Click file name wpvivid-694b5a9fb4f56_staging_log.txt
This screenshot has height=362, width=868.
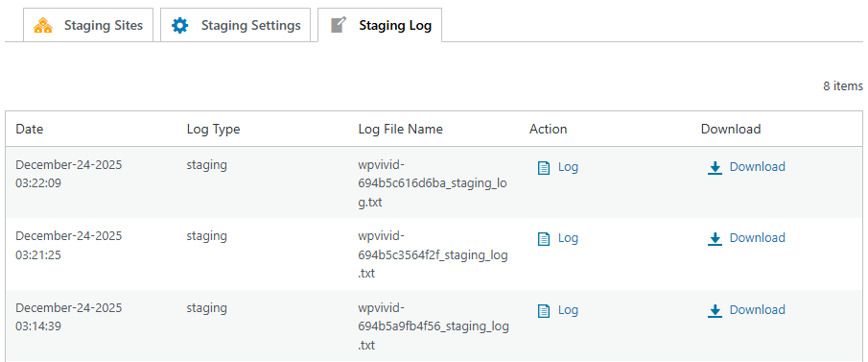(x=434, y=327)
